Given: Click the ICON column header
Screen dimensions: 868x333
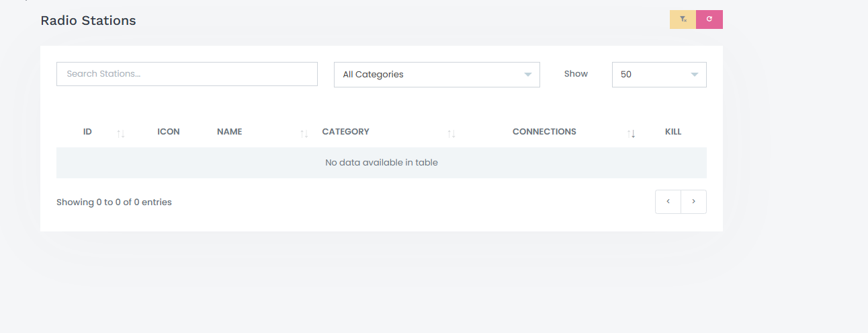Looking at the screenshot, I should (169, 132).
